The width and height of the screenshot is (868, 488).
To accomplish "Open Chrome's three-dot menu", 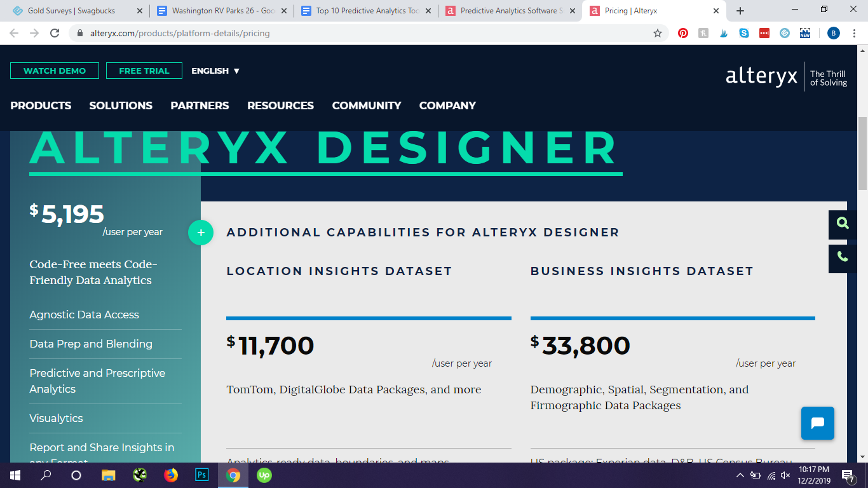I will 855,33.
